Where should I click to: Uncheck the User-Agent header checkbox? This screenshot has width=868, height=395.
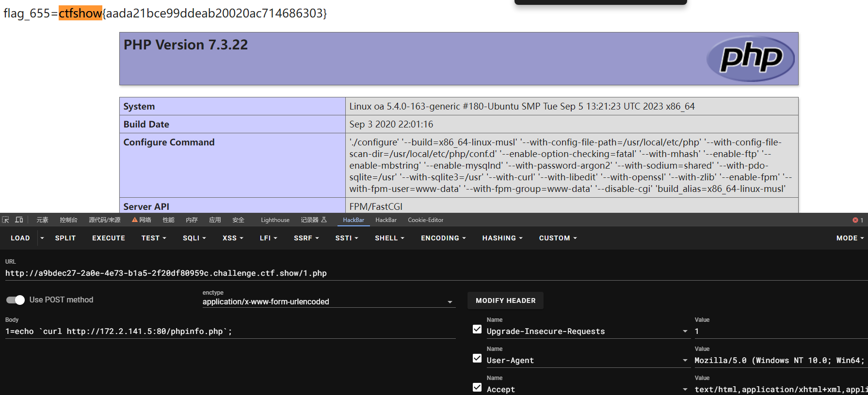pyautogui.click(x=477, y=359)
